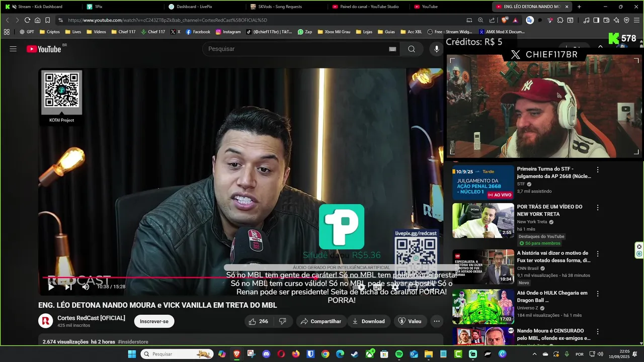This screenshot has width=644, height=362.
Task: Skip to the next video
Action: click(68, 287)
